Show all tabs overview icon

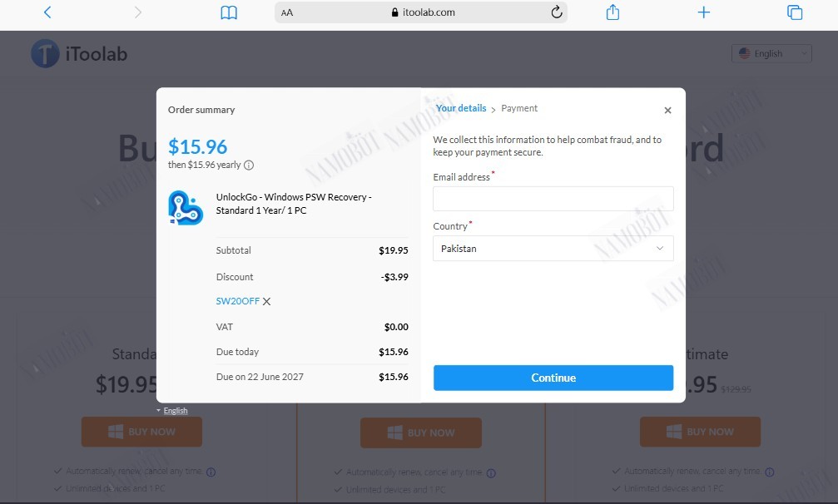795,12
